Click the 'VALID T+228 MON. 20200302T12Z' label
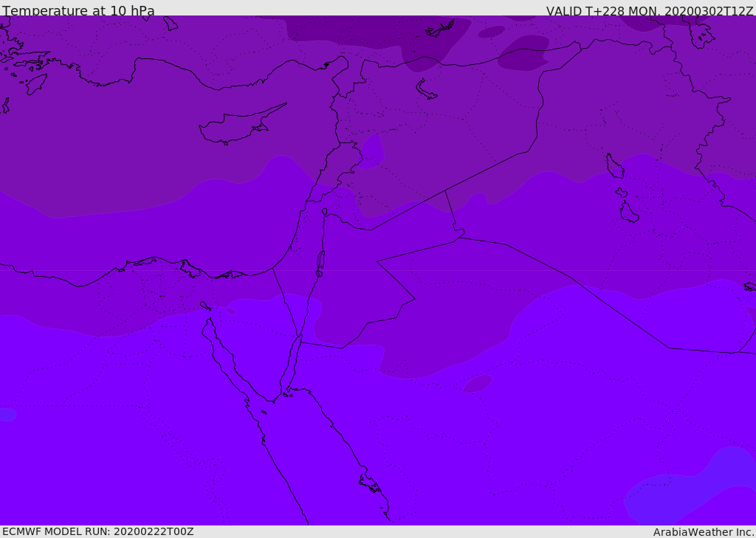The height and width of the screenshot is (538, 756). pyautogui.click(x=650, y=10)
